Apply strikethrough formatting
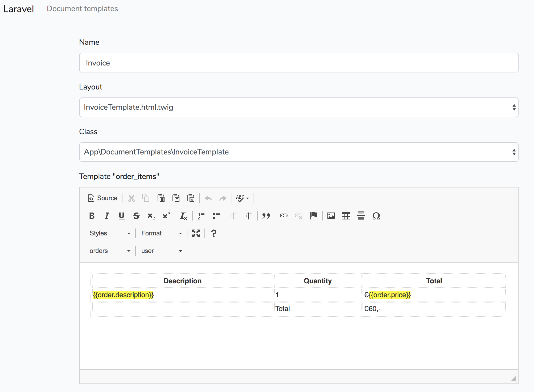The image size is (534, 392). (136, 216)
